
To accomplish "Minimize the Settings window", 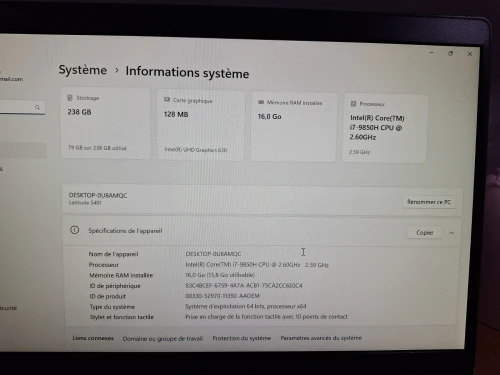I will (x=432, y=53).
